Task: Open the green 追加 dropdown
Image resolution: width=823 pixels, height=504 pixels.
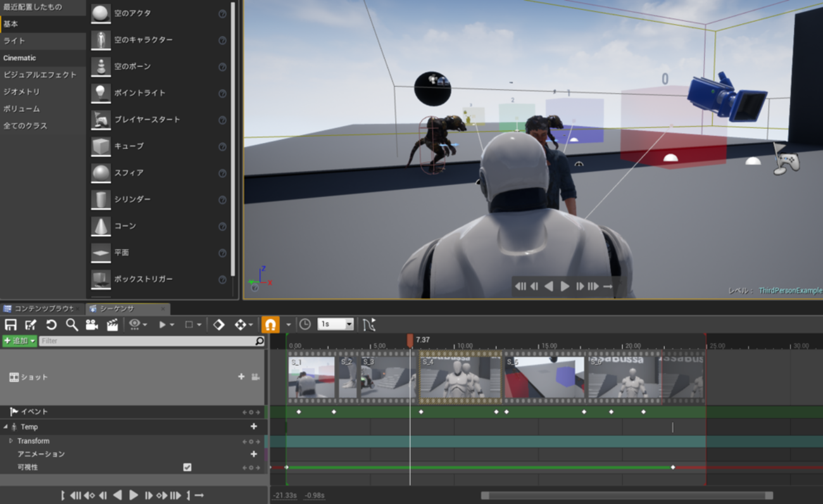Action: click(20, 341)
